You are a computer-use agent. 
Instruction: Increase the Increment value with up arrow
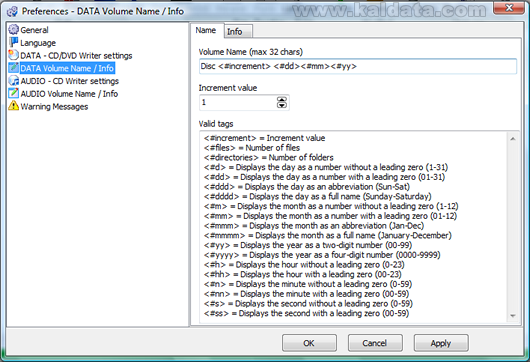tap(282, 99)
